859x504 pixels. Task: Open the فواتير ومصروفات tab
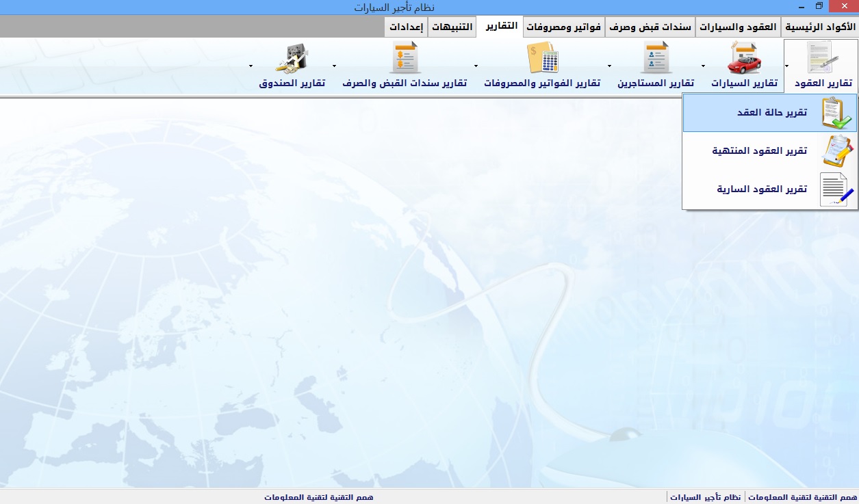coord(564,27)
